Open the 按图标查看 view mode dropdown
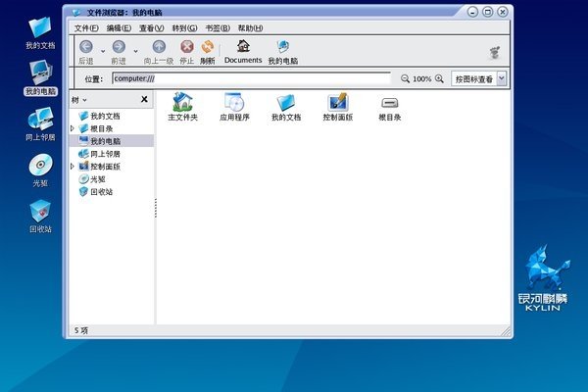The image size is (588, 392). pyautogui.click(x=478, y=78)
